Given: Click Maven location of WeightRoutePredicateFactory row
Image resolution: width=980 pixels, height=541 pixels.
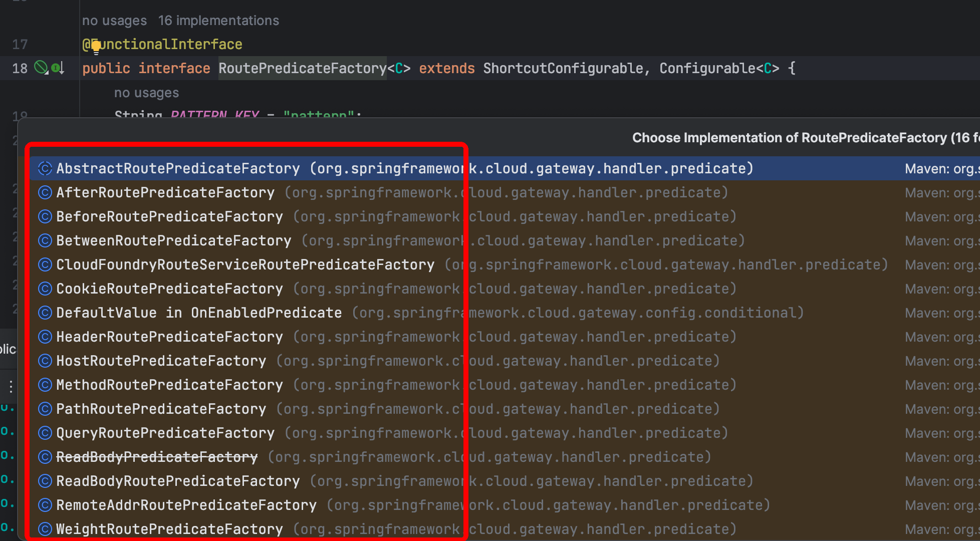Looking at the screenshot, I should [942, 529].
